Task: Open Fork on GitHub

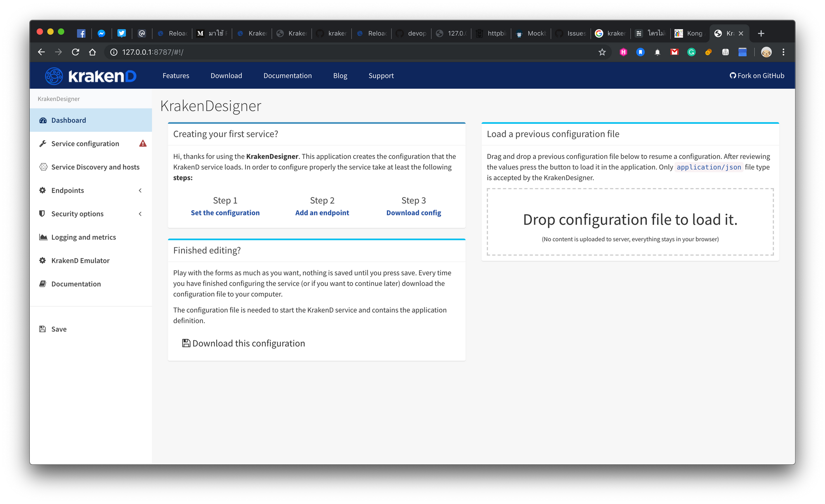Action: (x=757, y=75)
